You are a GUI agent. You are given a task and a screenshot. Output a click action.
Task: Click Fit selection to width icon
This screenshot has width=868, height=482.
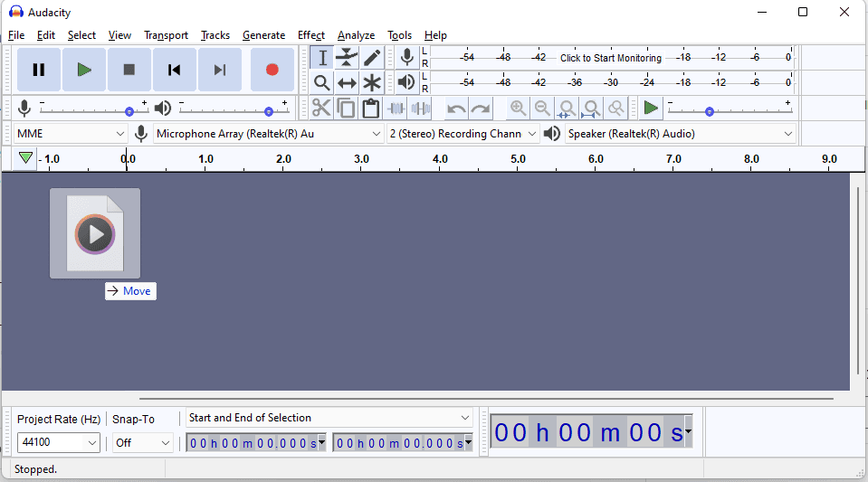[567, 108]
